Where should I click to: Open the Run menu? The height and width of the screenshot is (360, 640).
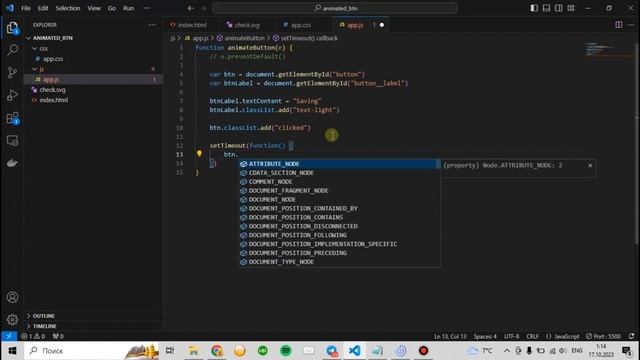(x=129, y=8)
